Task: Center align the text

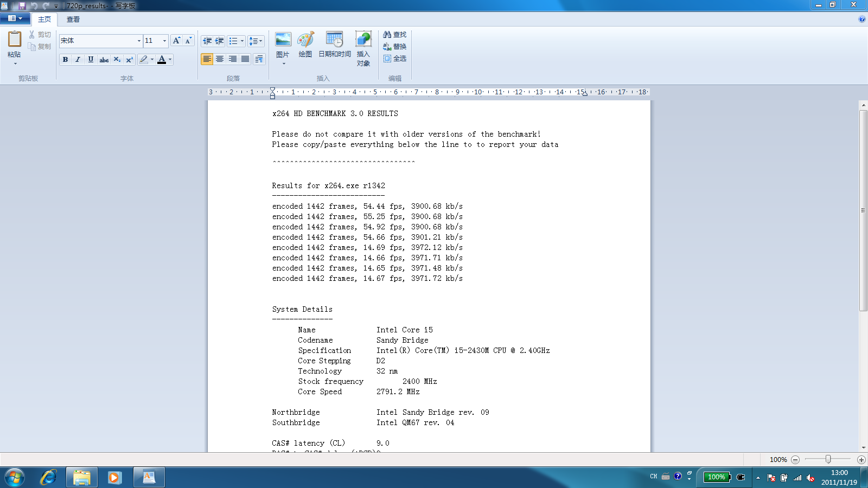Action: (x=220, y=59)
